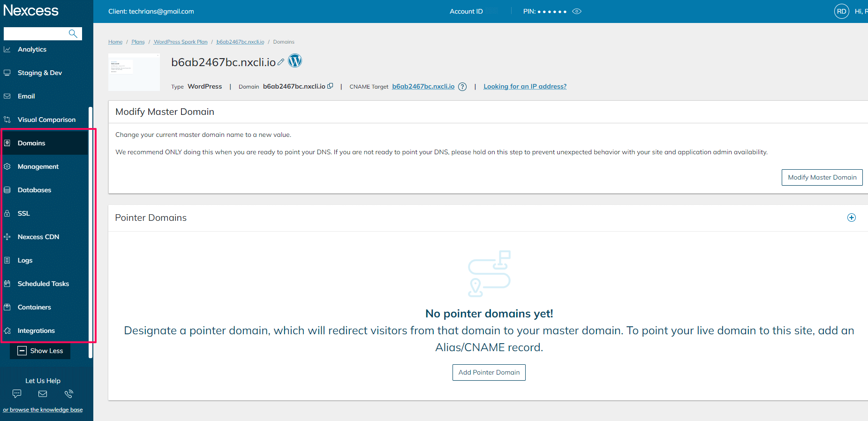This screenshot has height=421, width=868.
Task: Click the sidebar vertical scrollbar
Action: [x=91, y=232]
